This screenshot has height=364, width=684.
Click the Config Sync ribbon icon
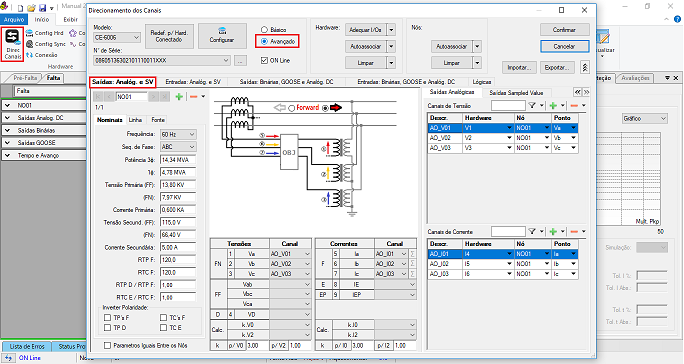coord(29,44)
